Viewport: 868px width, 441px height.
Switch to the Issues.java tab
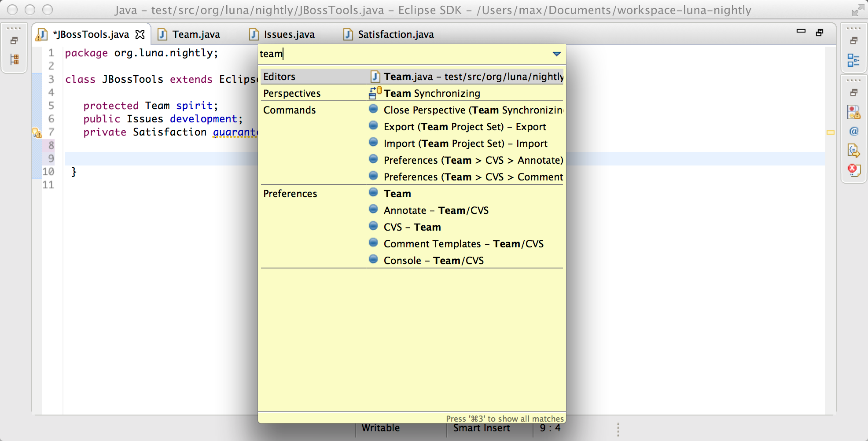pyautogui.click(x=289, y=34)
